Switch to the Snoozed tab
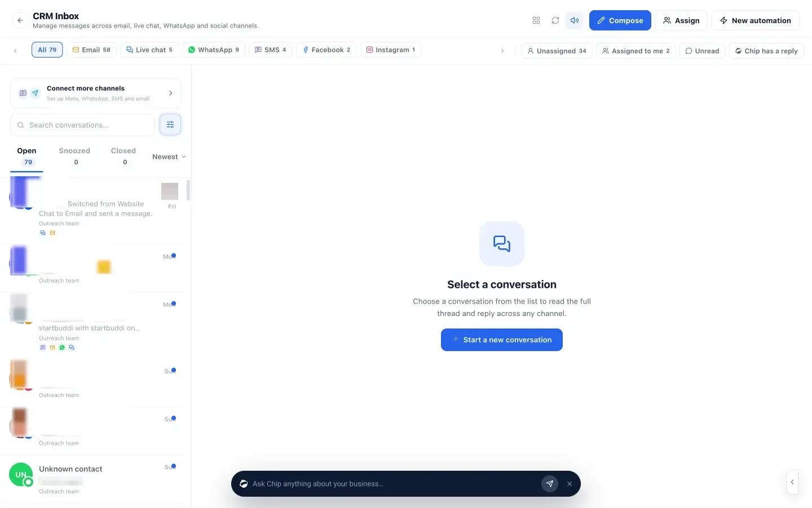 tap(74, 156)
